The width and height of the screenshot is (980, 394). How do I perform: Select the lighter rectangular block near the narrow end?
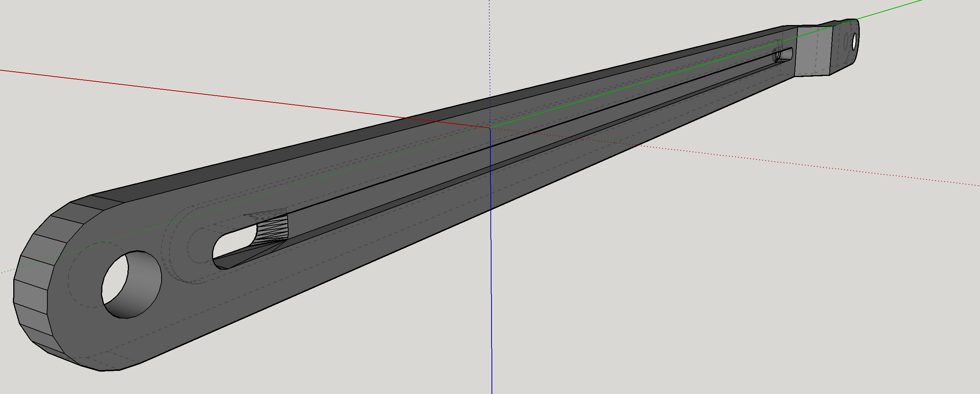point(813,50)
